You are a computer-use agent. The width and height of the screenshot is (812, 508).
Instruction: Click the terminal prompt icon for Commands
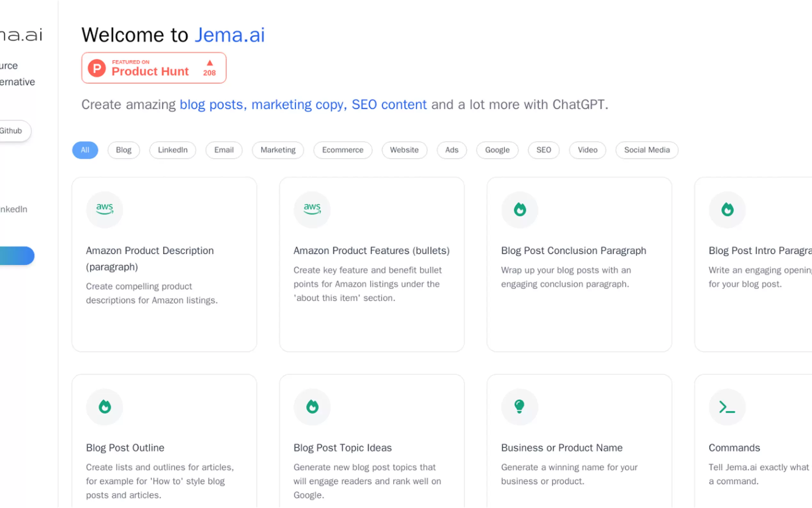click(x=727, y=407)
